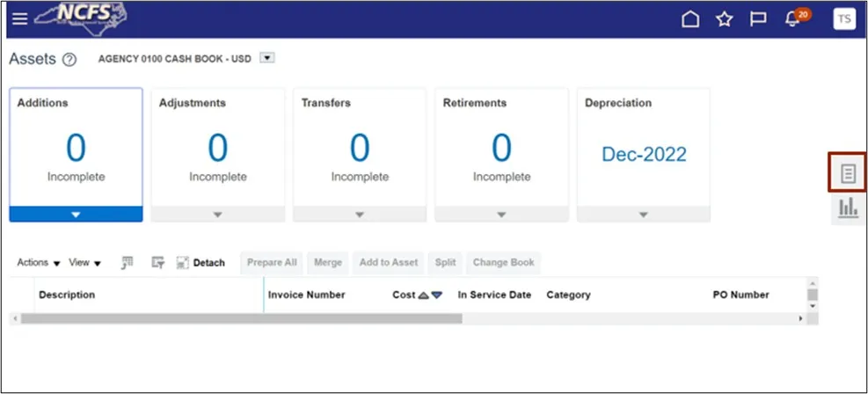Click the Description column header
The image size is (868, 394).
click(x=67, y=295)
